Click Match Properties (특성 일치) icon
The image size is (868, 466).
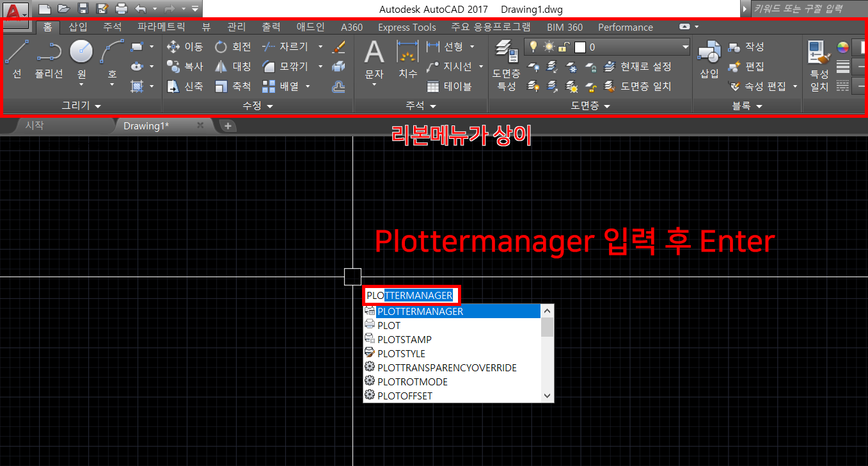coord(819,65)
